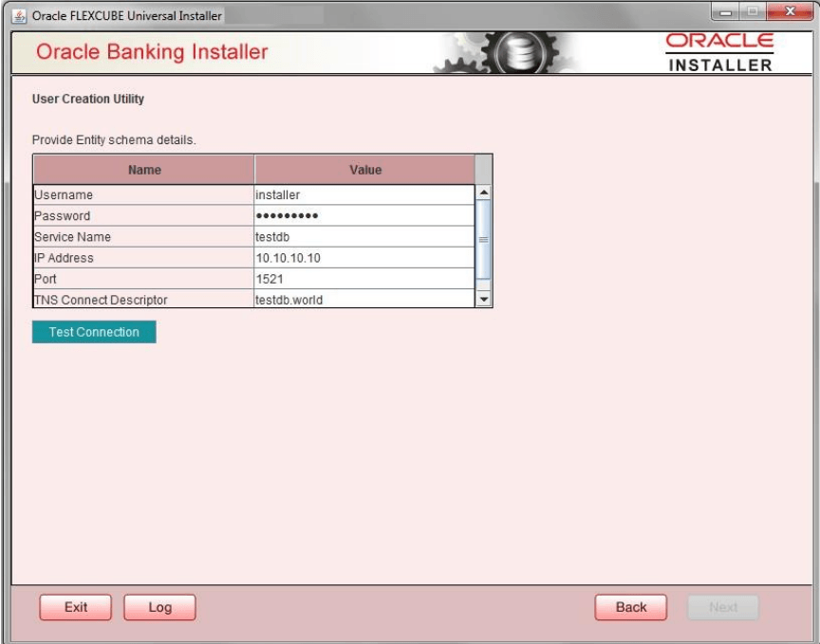This screenshot has width=820, height=644.
Task: Click the 'Password' name cell
Action: pyautogui.click(x=144, y=216)
